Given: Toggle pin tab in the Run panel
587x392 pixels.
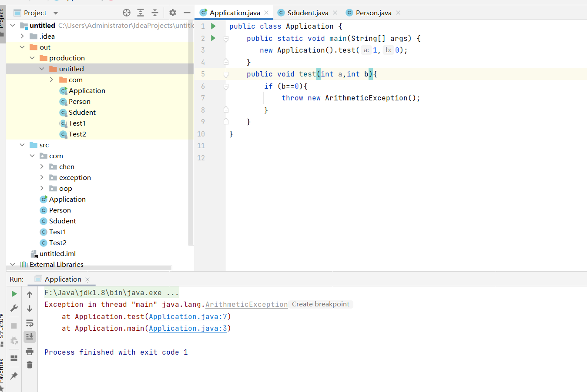Looking at the screenshot, I should pyautogui.click(x=14, y=375).
